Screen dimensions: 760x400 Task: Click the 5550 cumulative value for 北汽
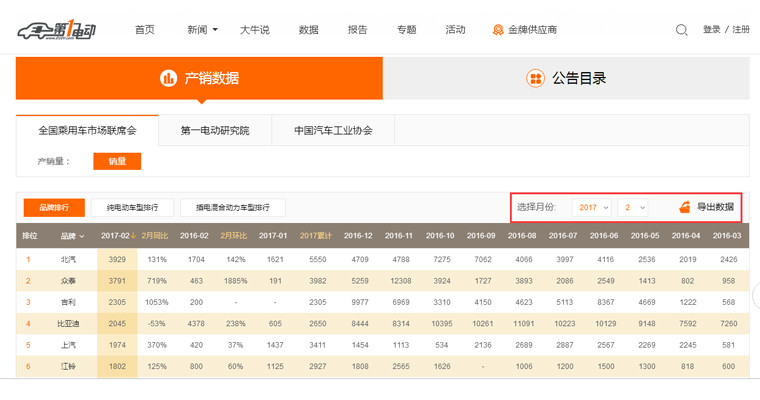pos(318,259)
